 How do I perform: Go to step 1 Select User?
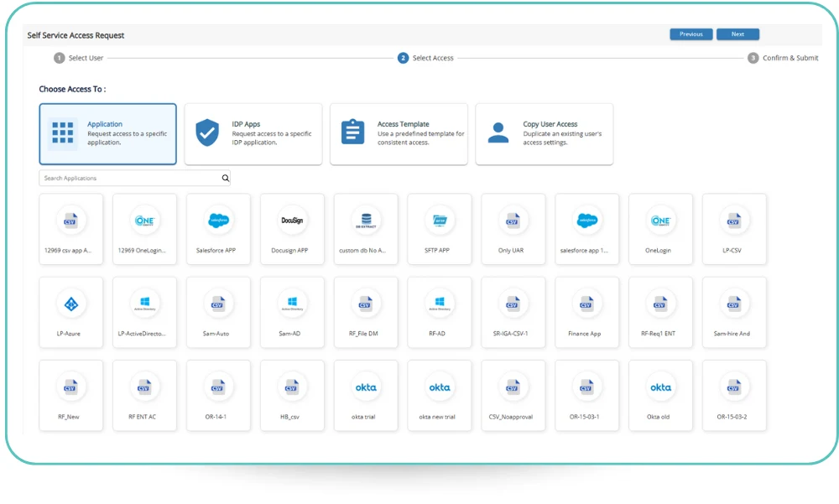click(79, 58)
